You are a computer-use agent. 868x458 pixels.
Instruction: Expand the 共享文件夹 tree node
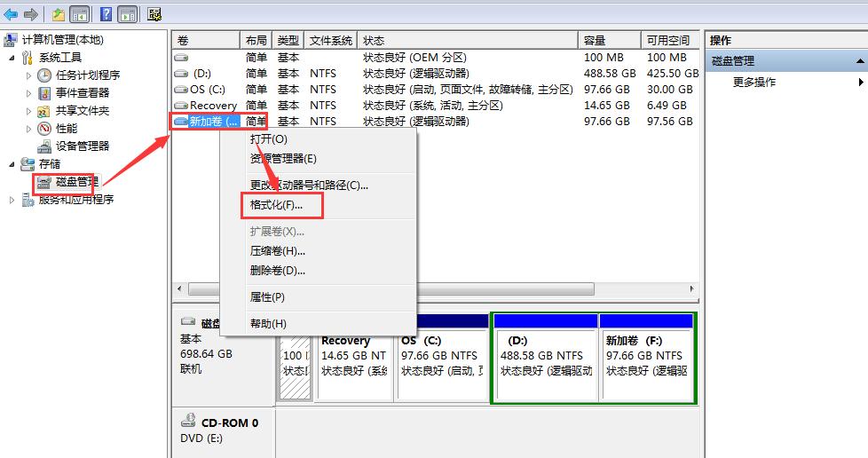tap(28, 111)
